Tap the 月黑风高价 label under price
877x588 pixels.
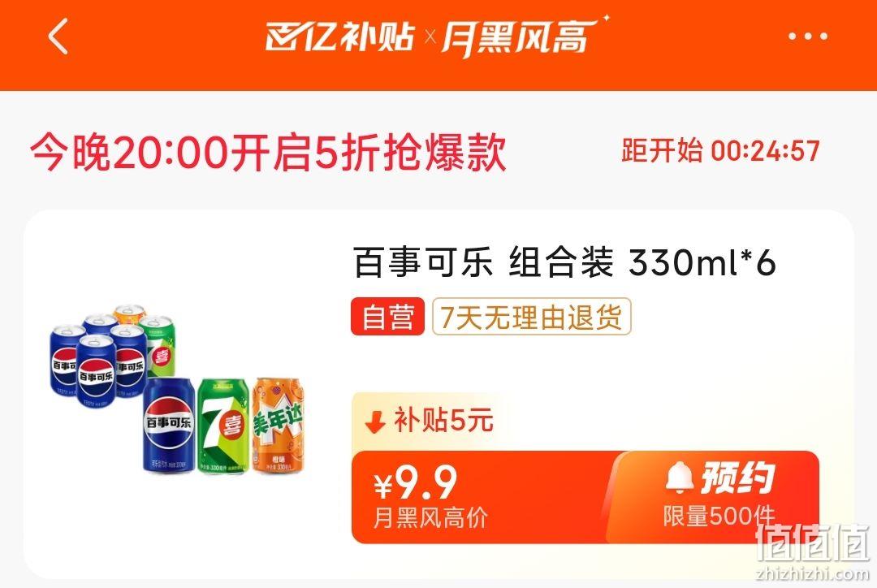(430, 518)
